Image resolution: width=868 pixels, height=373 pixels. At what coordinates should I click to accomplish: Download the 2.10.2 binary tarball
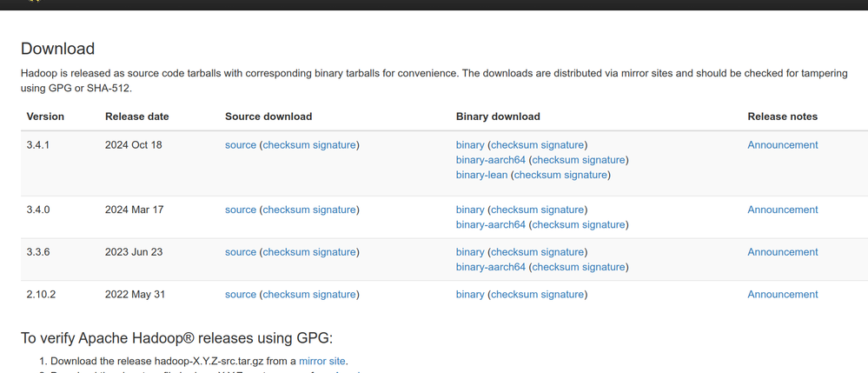coord(470,295)
